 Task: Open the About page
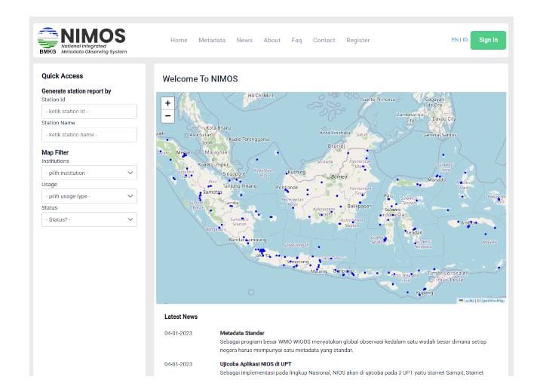point(272,41)
